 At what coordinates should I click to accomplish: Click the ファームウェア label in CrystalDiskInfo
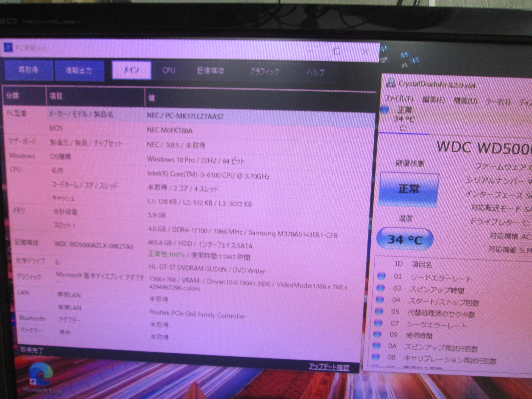point(501,166)
